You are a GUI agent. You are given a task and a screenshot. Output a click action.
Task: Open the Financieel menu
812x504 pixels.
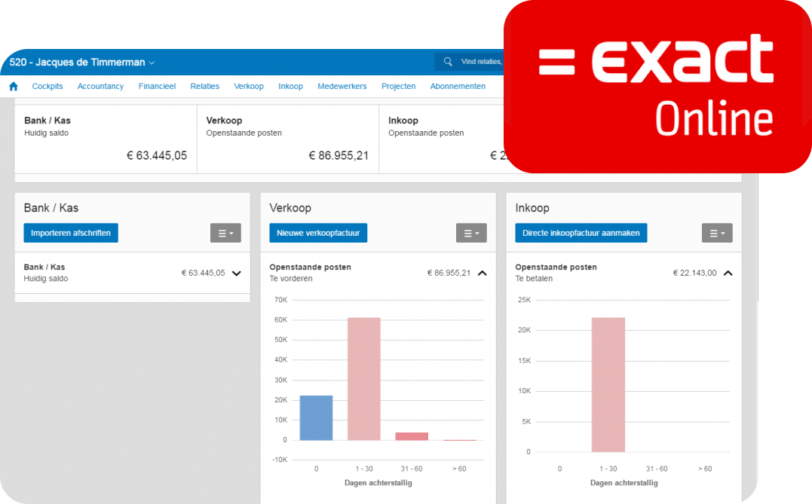[x=157, y=87]
